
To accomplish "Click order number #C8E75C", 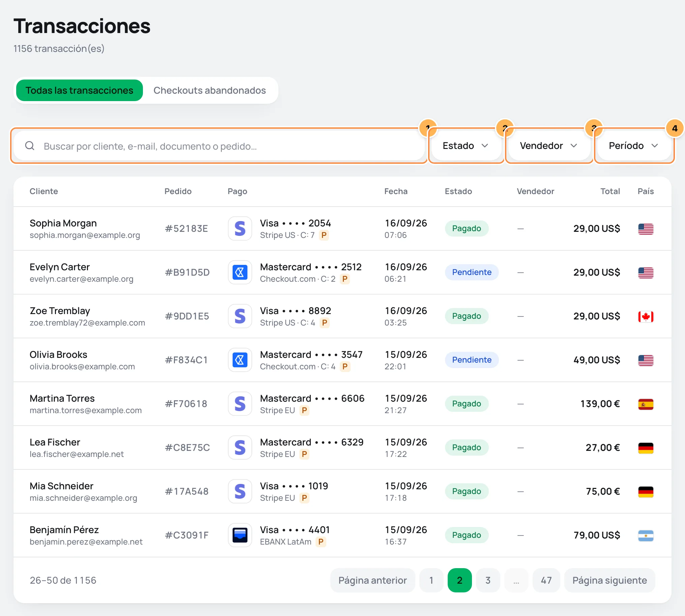I will [187, 448].
